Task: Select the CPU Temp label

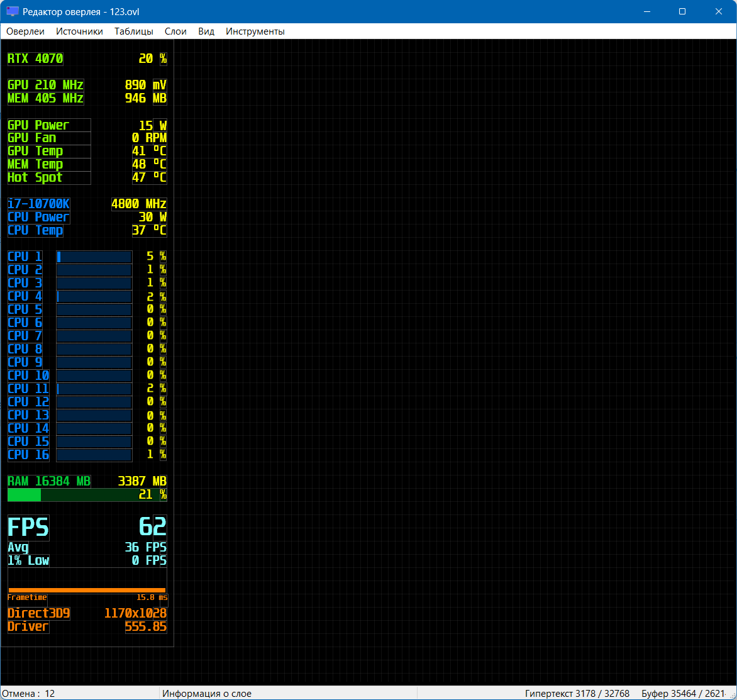Action: (x=35, y=230)
